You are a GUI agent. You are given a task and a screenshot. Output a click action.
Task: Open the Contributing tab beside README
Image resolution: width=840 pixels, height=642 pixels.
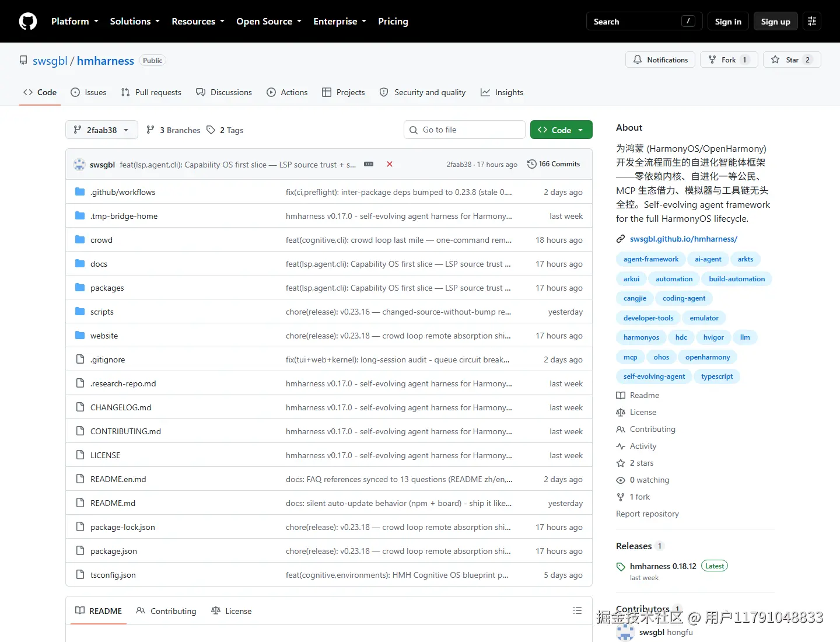166,611
